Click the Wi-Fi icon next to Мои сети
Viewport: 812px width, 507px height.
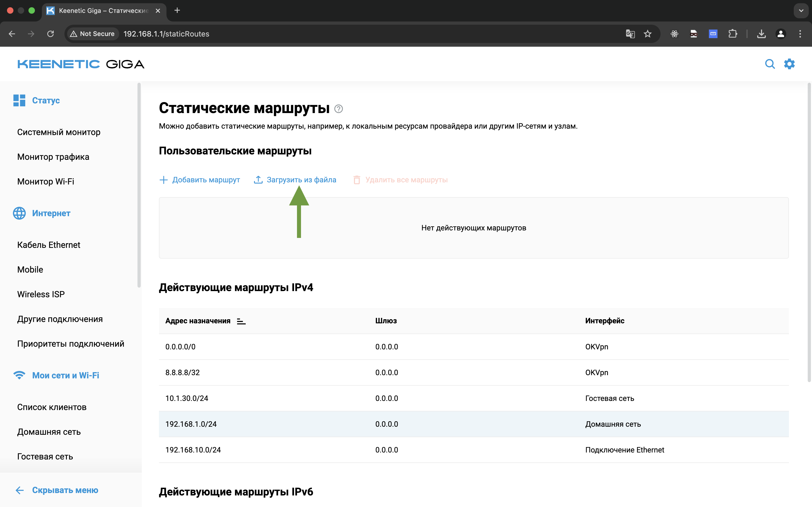pos(19,375)
